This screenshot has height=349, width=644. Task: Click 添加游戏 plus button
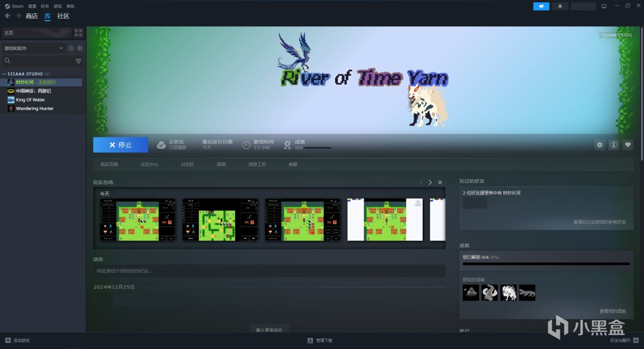[x=17, y=340]
